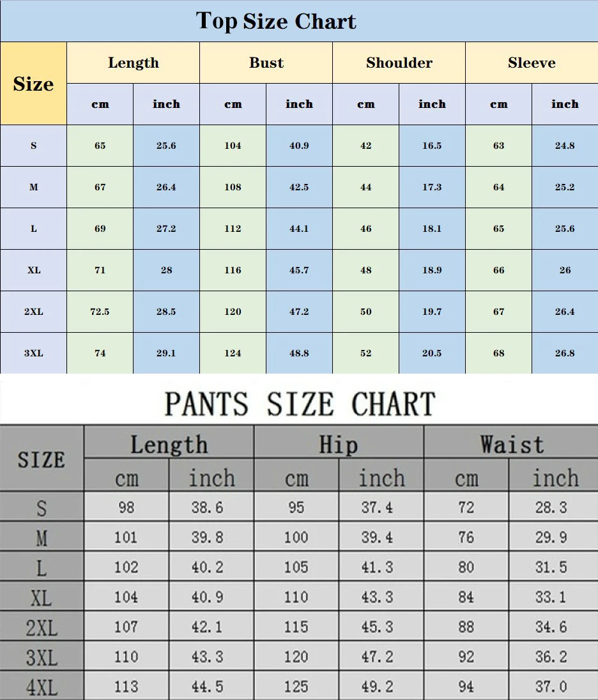Click the pants length value 113
The height and width of the screenshot is (700, 598).
126,687
